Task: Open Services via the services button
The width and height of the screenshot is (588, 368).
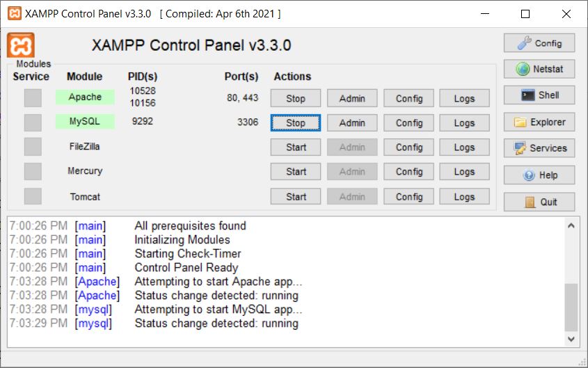Action: click(x=539, y=148)
